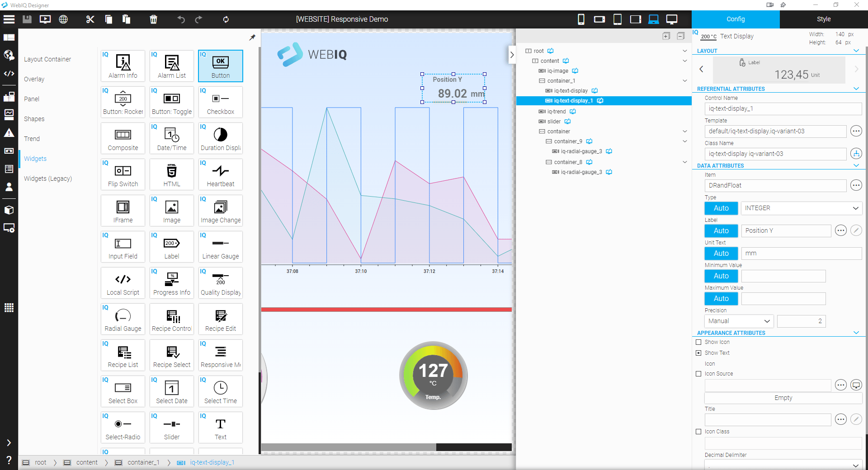
Task: Open the Trend category in widget list
Action: pyautogui.click(x=32, y=139)
